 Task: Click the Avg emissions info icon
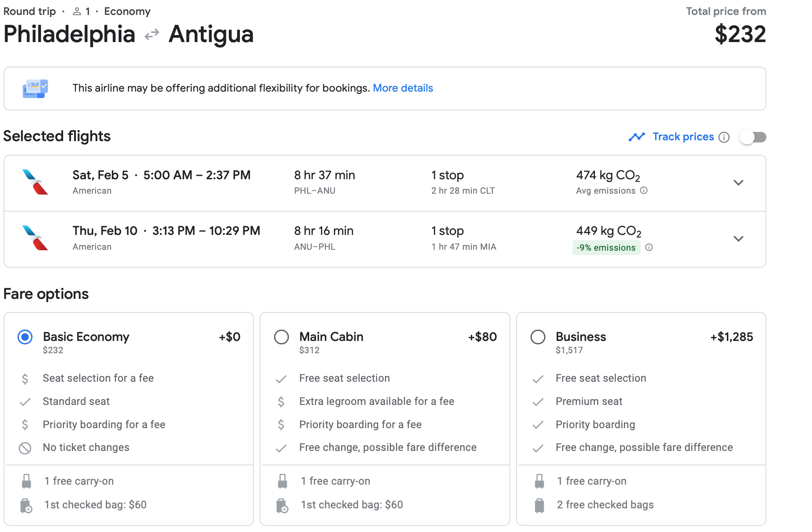[x=644, y=191]
